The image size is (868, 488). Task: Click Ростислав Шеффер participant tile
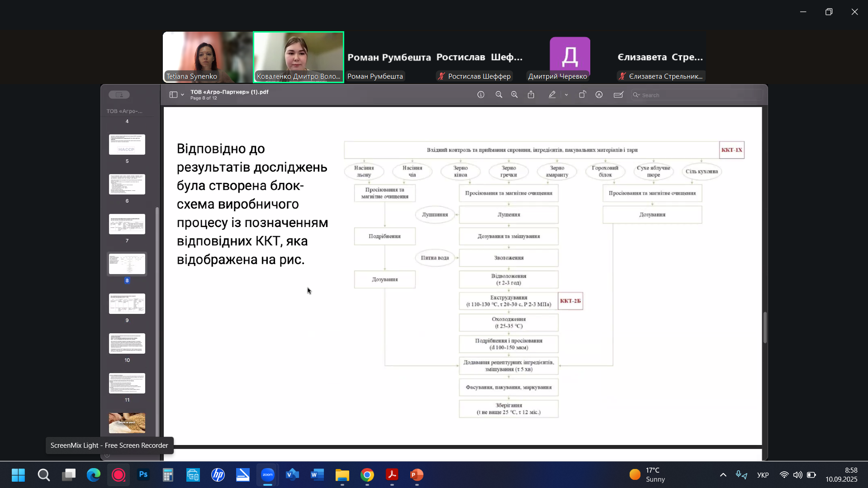[x=479, y=57]
